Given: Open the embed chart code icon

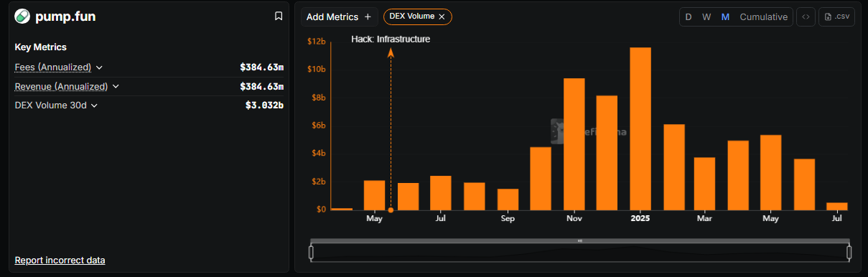Looking at the screenshot, I should 806,17.
